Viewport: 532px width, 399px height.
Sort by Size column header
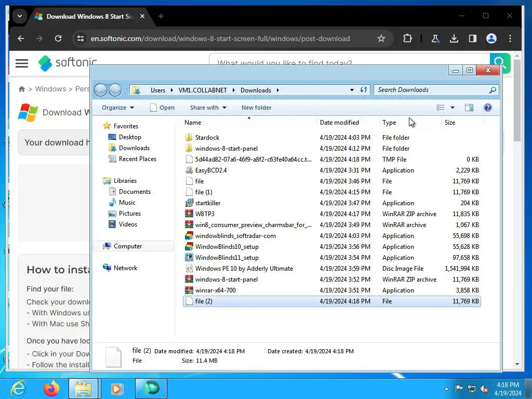click(x=462, y=123)
